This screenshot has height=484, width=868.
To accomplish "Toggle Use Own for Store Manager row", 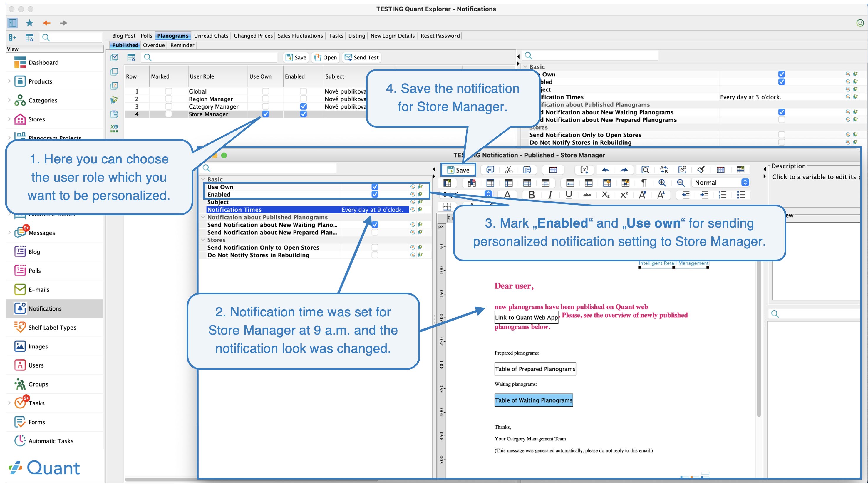I will 266,114.
